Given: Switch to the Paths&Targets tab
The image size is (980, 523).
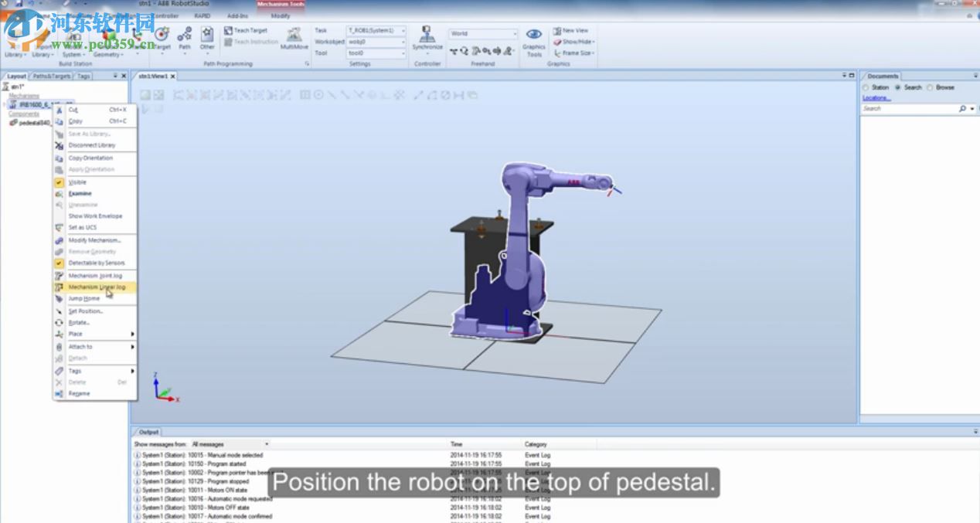Looking at the screenshot, I should point(53,76).
